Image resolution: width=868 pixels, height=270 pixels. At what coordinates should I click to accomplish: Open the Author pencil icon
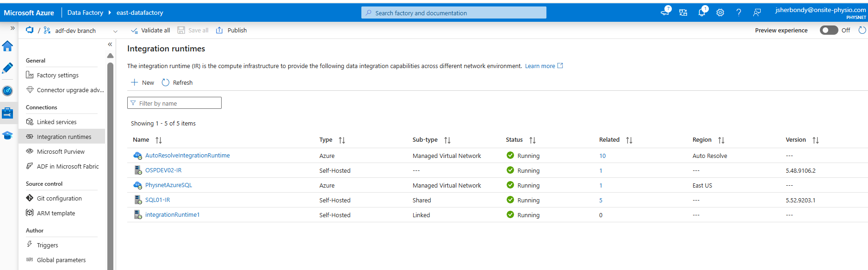(x=7, y=69)
